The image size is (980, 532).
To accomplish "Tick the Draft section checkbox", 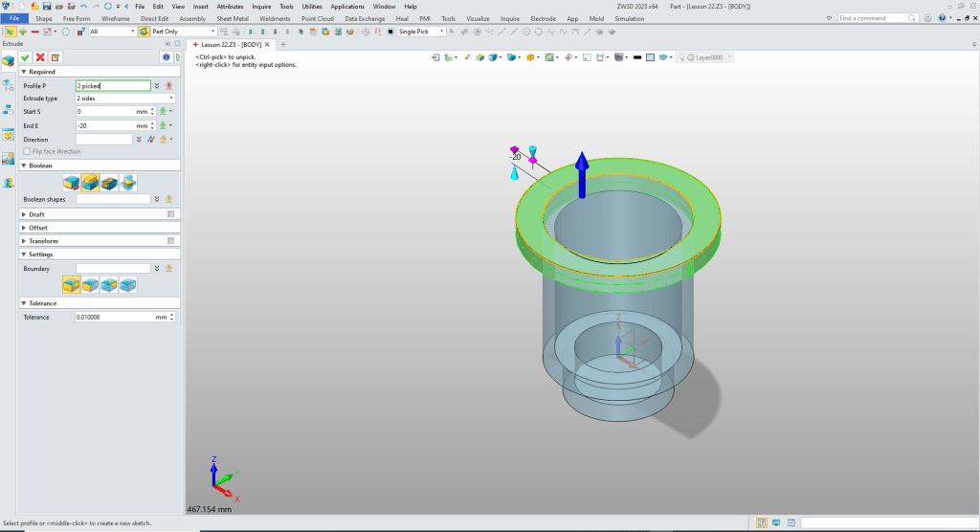I will pos(170,214).
